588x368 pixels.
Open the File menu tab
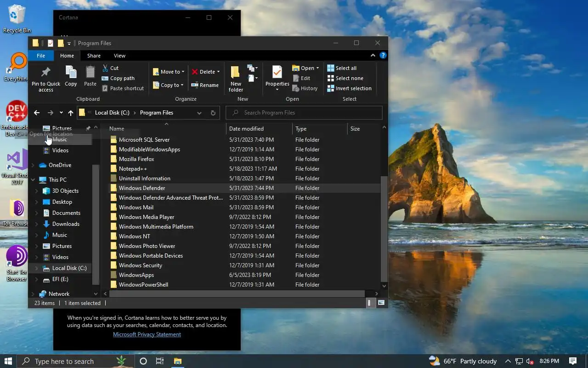pos(41,56)
